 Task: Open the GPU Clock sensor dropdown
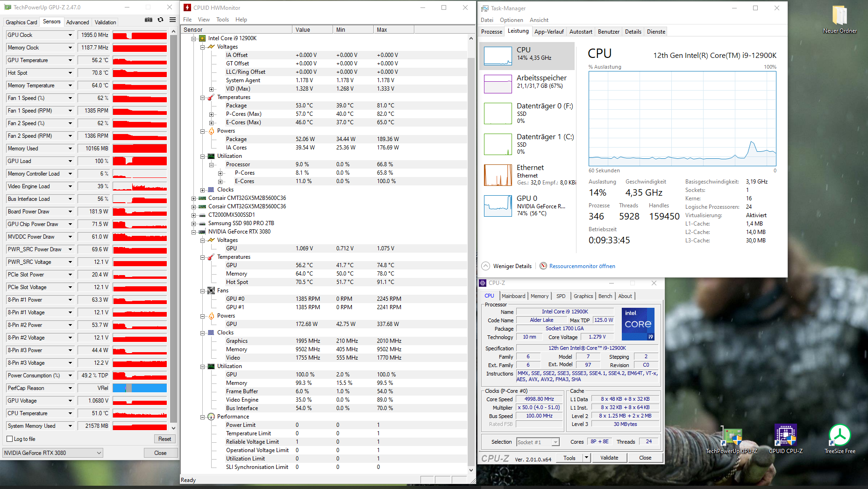point(71,35)
